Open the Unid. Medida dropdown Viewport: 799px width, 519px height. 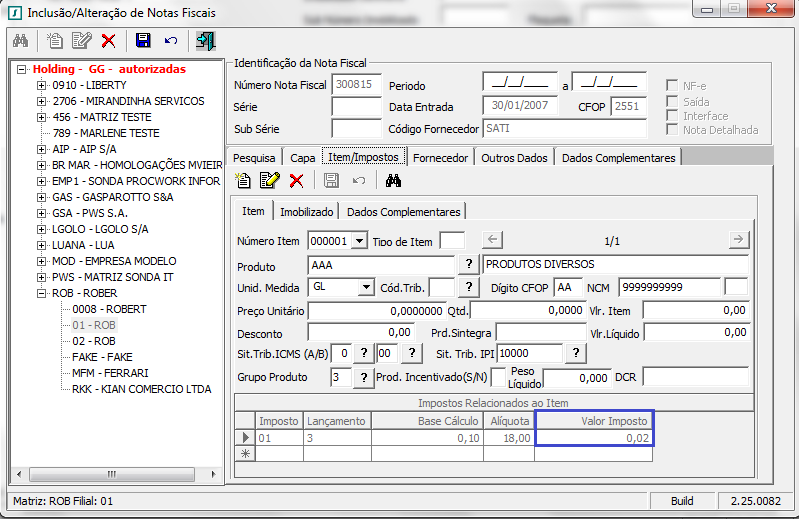[x=366, y=287]
